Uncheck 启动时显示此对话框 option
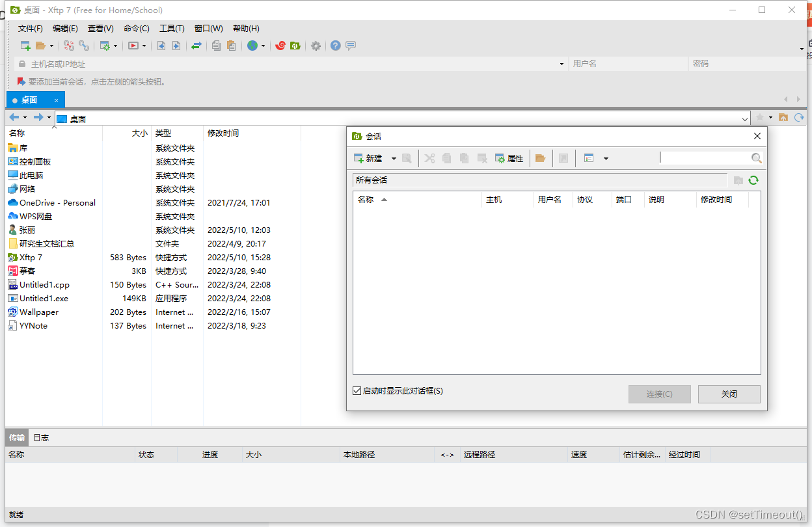 click(357, 390)
